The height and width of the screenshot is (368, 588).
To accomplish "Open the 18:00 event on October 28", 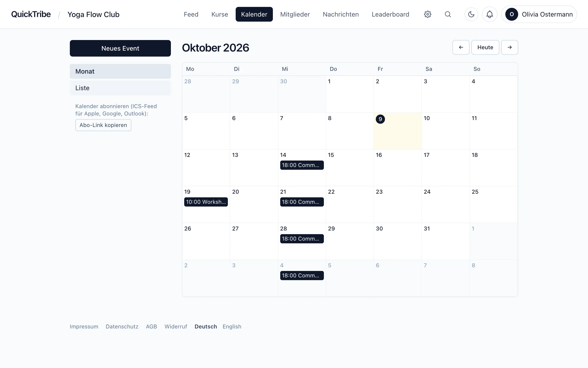I will tap(302, 239).
